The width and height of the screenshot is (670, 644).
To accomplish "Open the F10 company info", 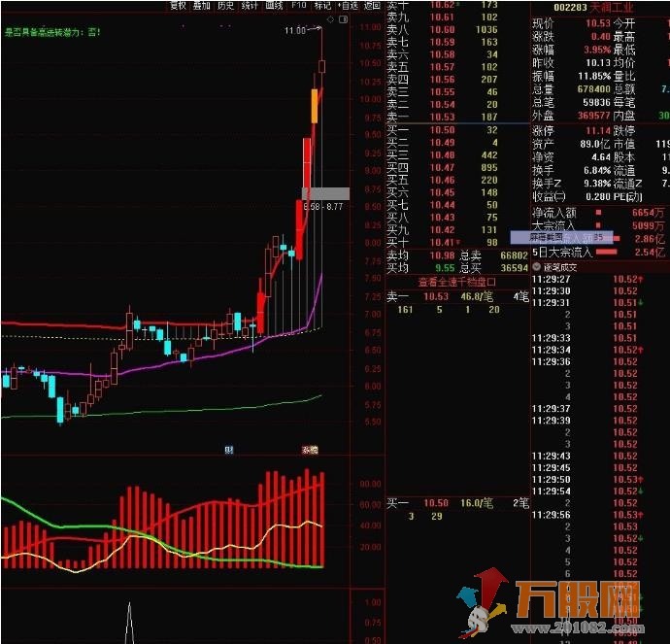I will coord(299,5).
